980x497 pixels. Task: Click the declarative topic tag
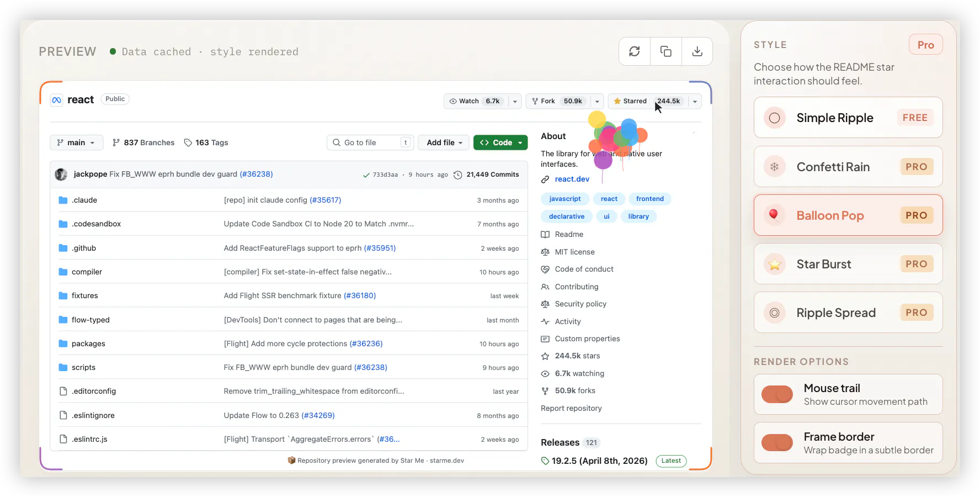point(567,216)
